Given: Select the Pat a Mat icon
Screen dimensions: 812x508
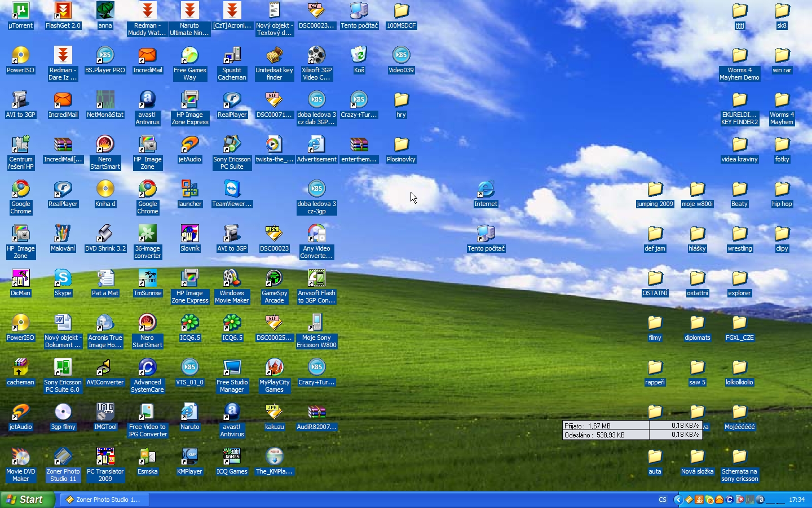Looking at the screenshot, I should (x=105, y=283).
